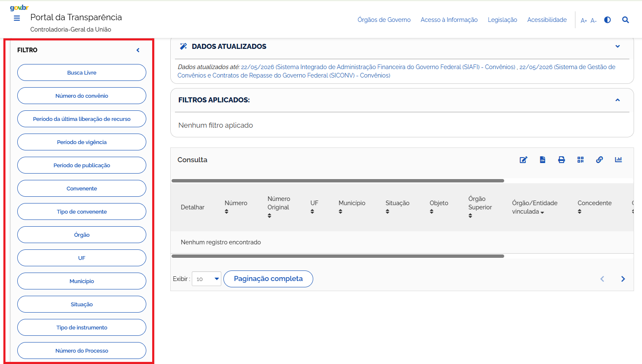
Task: Increase font size with A+ icon
Action: (x=584, y=20)
